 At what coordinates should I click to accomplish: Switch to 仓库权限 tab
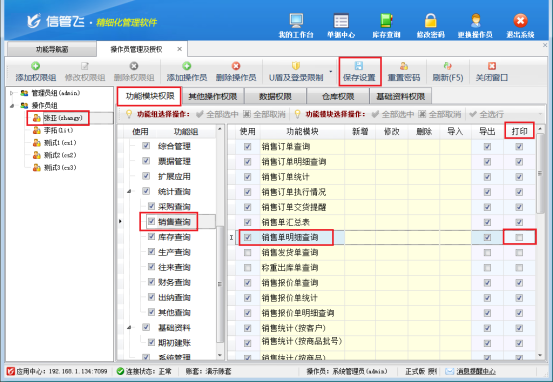click(x=338, y=96)
